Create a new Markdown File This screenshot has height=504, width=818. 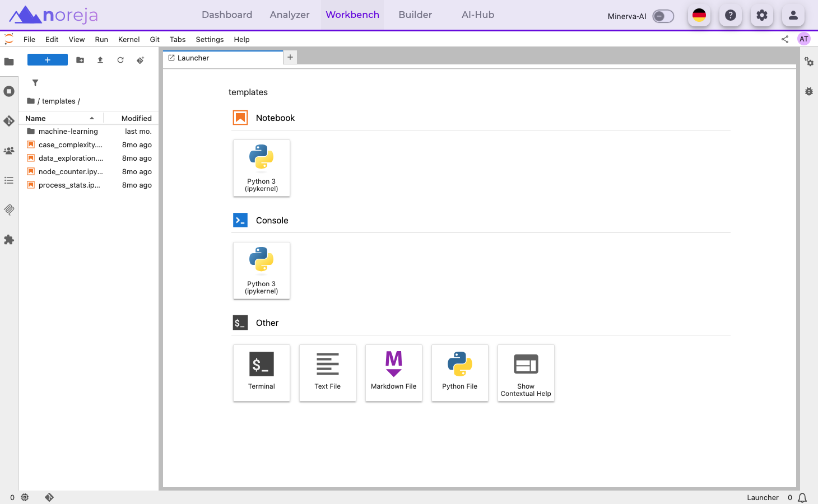(x=394, y=373)
